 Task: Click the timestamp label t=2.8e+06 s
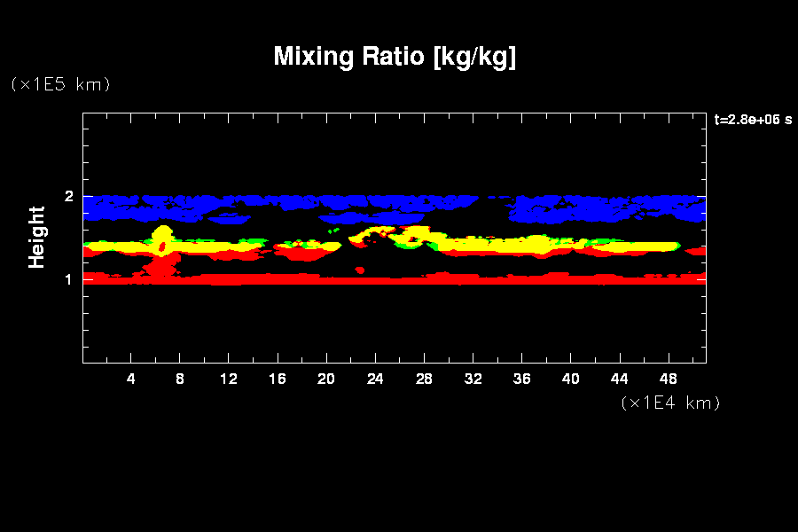click(x=753, y=120)
